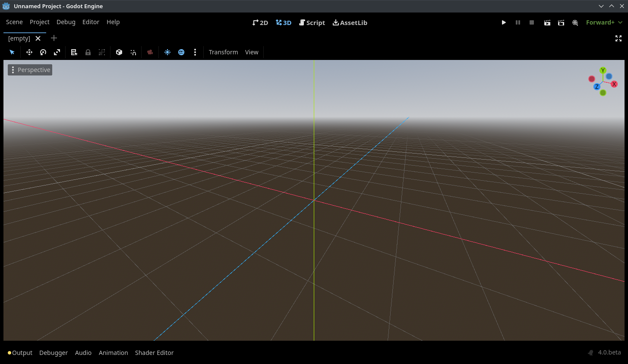
Task: Activate the Rotate mode tool
Action: [x=43, y=52]
